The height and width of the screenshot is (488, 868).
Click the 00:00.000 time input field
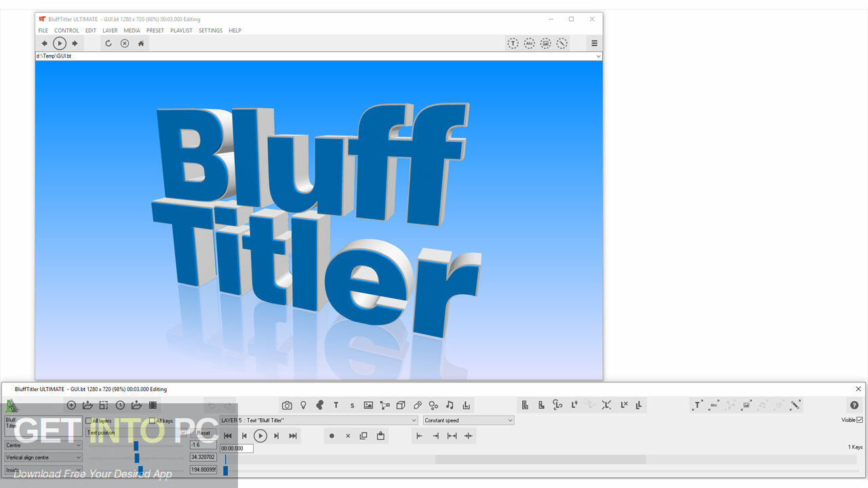click(x=236, y=448)
